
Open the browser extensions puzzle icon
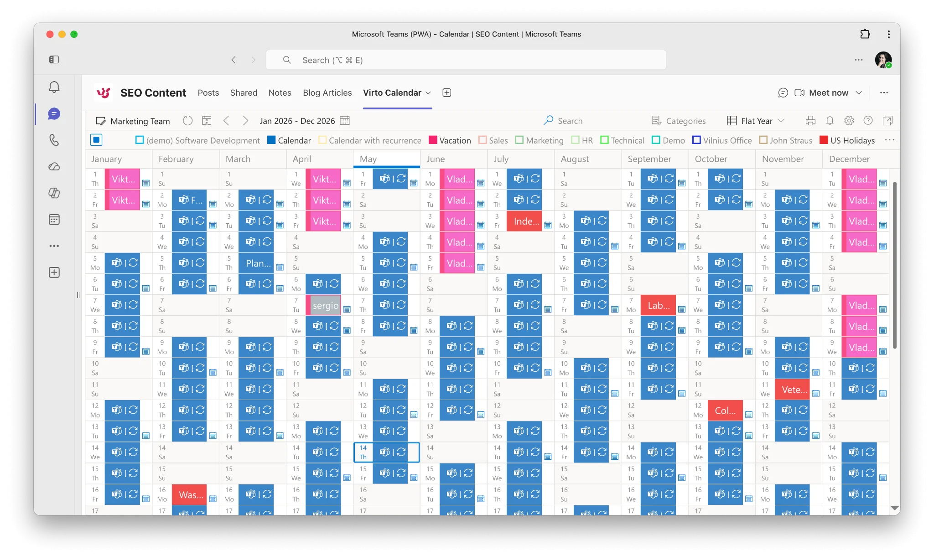click(x=865, y=34)
